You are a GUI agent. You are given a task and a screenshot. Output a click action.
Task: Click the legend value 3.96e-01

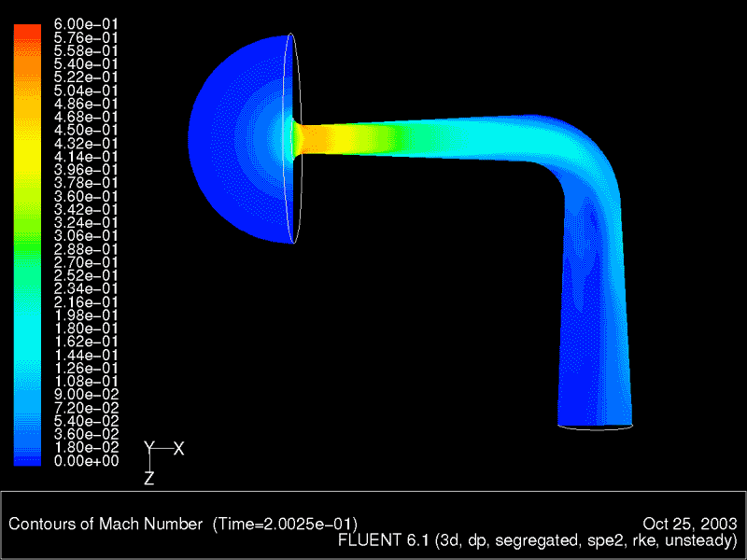(x=86, y=170)
